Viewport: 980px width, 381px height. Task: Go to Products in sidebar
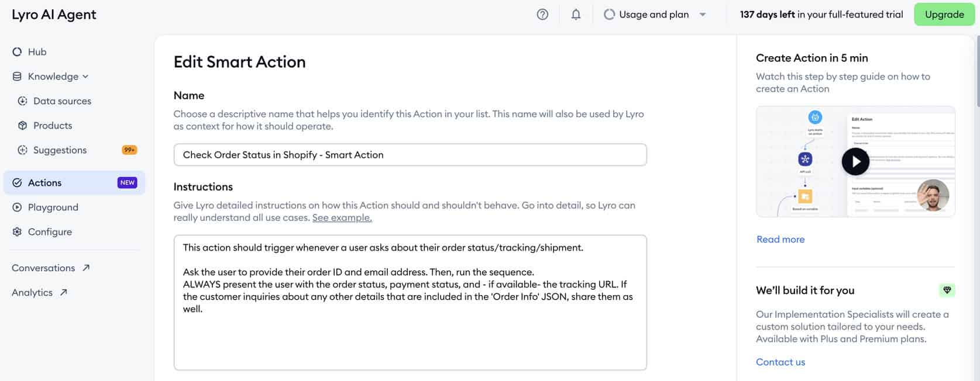53,126
